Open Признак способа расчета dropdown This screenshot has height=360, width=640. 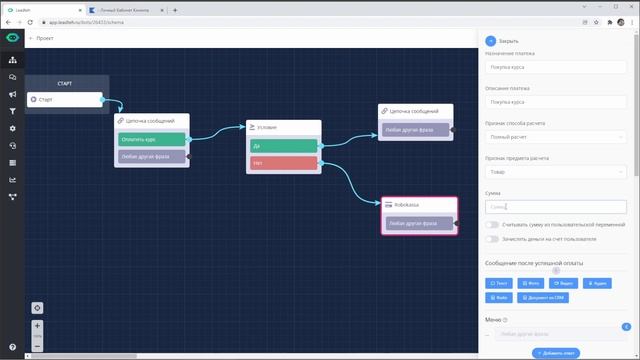[x=556, y=137]
